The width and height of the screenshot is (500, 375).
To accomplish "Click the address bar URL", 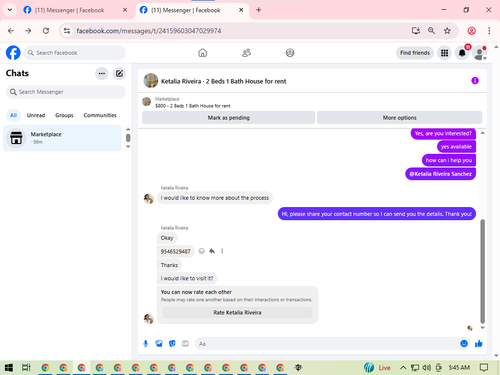I will [149, 31].
